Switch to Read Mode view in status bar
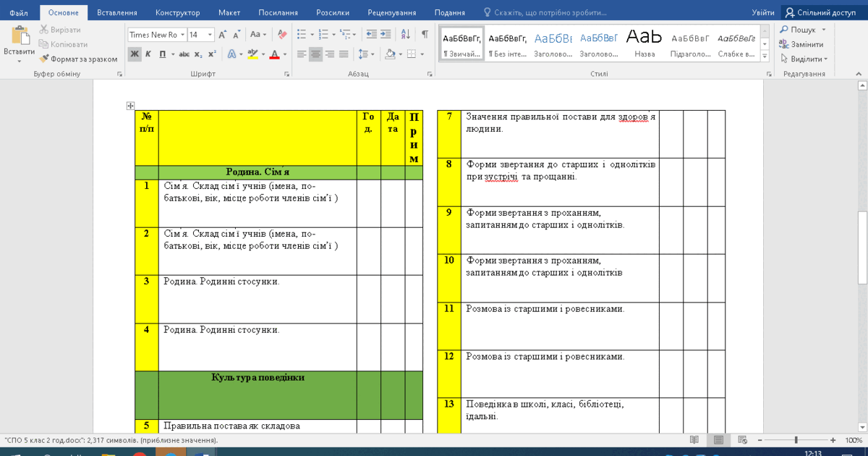This screenshot has width=868, height=456. click(x=694, y=440)
